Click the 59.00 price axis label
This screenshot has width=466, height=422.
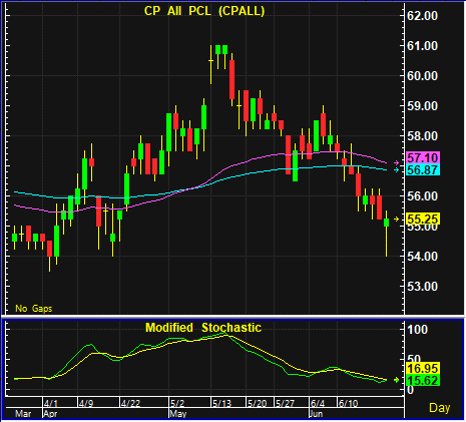coord(422,106)
